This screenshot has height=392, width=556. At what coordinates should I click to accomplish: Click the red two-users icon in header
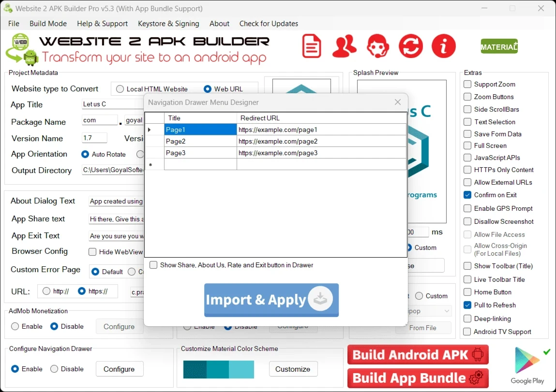coord(345,46)
